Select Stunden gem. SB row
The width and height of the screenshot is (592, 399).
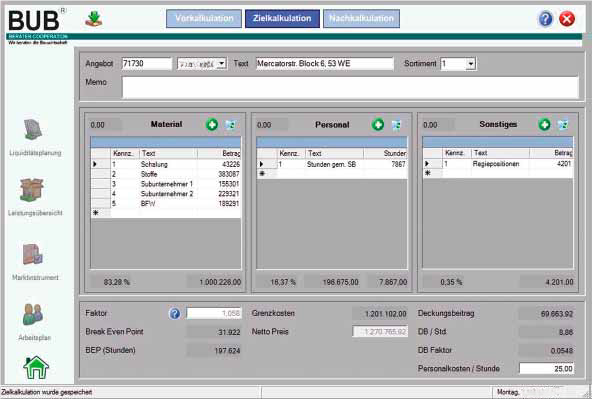pyautogui.click(x=332, y=164)
